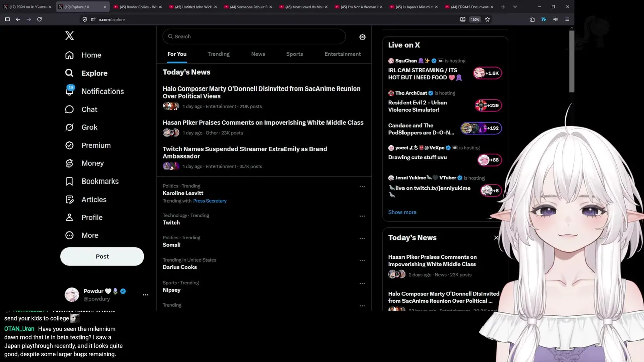Open Premium in the sidebar

pyautogui.click(x=88, y=145)
